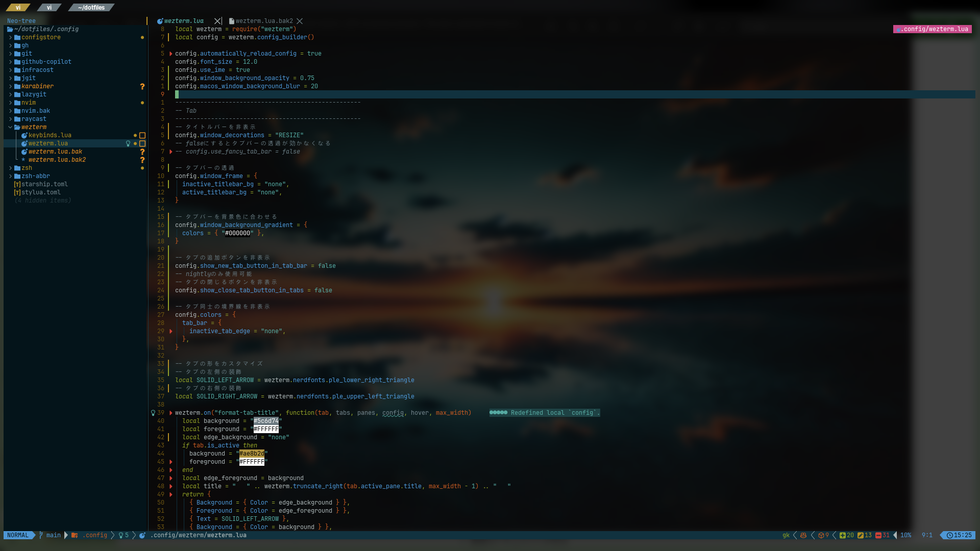Click the Copilot icon in status bar
This screenshot has height=551, width=980.
(803, 535)
